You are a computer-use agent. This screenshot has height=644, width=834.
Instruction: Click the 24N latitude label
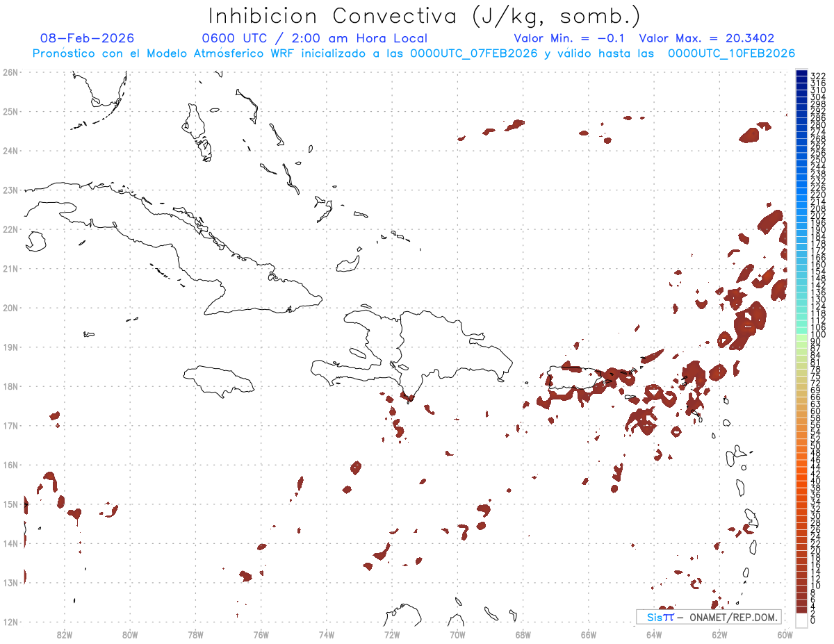pyautogui.click(x=10, y=151)
